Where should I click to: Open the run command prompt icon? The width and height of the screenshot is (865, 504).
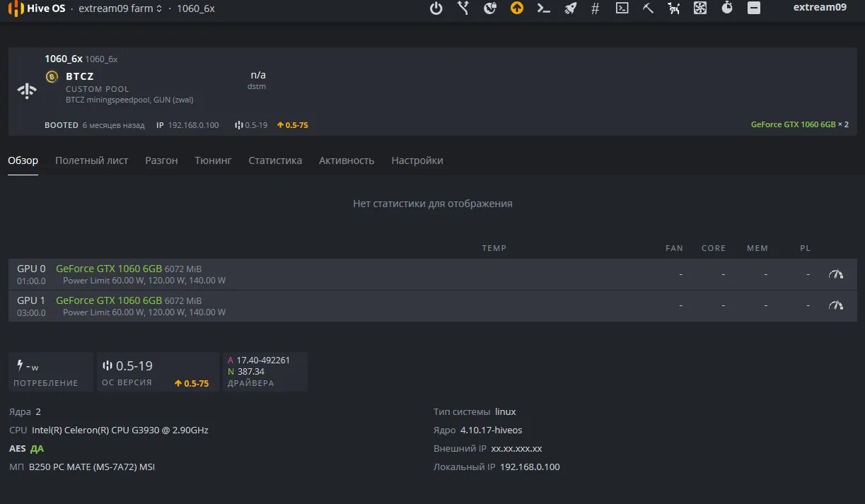tap(543, 8)
